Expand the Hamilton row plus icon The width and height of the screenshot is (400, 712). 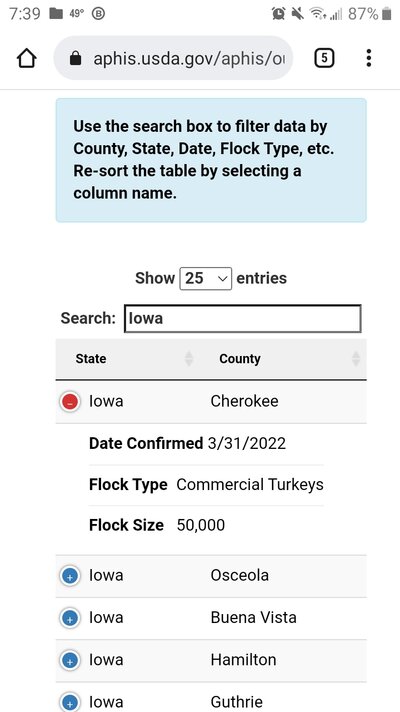point(70,661)
